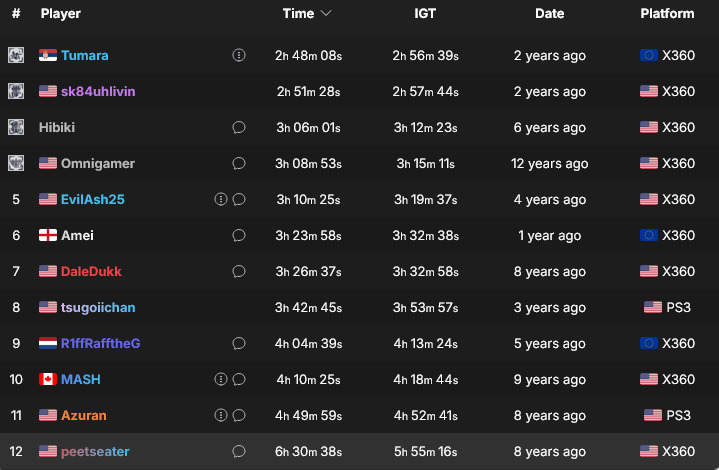Open DaleDukk's player profile
Screen dimensions: 719x470
tap(91, 271)
